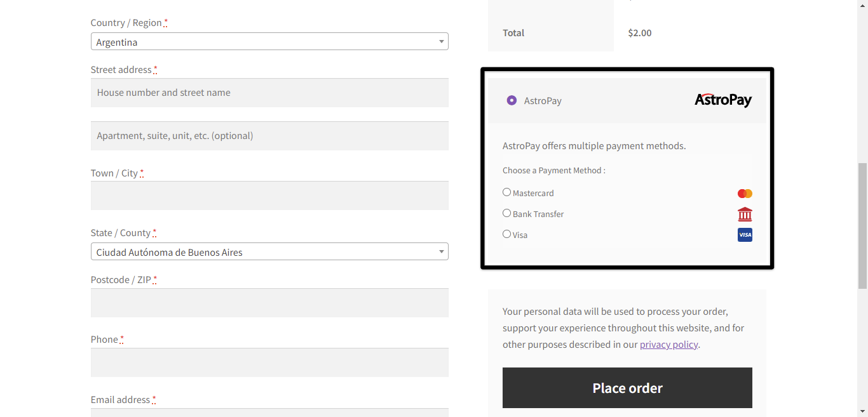Click the Bank Transfer label text
Image resolution: width=868 pixels, height=417 pixels.
538,214
